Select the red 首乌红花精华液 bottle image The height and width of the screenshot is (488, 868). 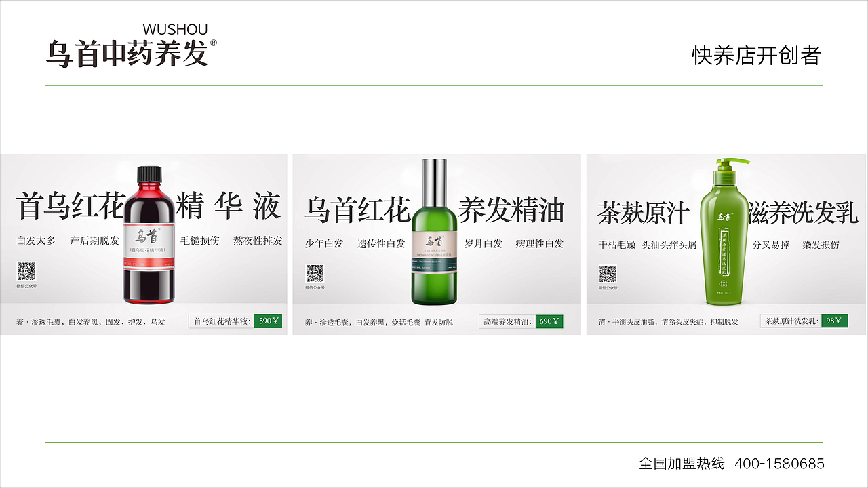coord(150,235)
